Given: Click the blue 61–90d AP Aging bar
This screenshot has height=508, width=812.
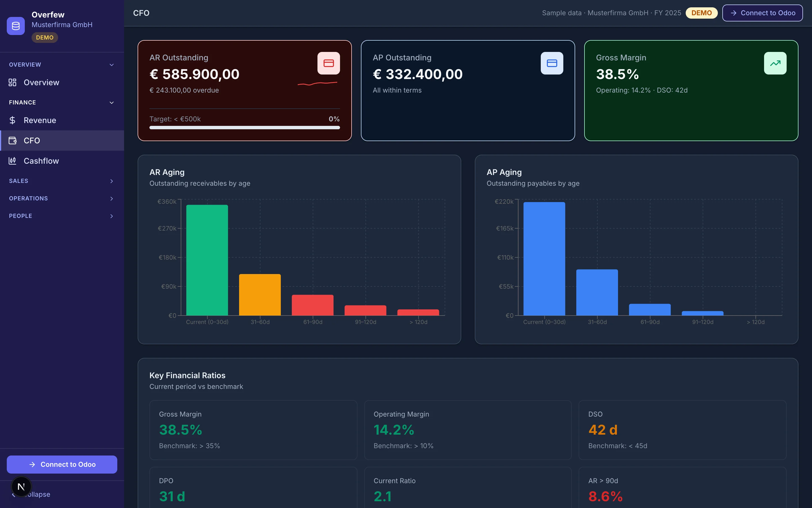Looking at the screenshot, I should [650, 310].
